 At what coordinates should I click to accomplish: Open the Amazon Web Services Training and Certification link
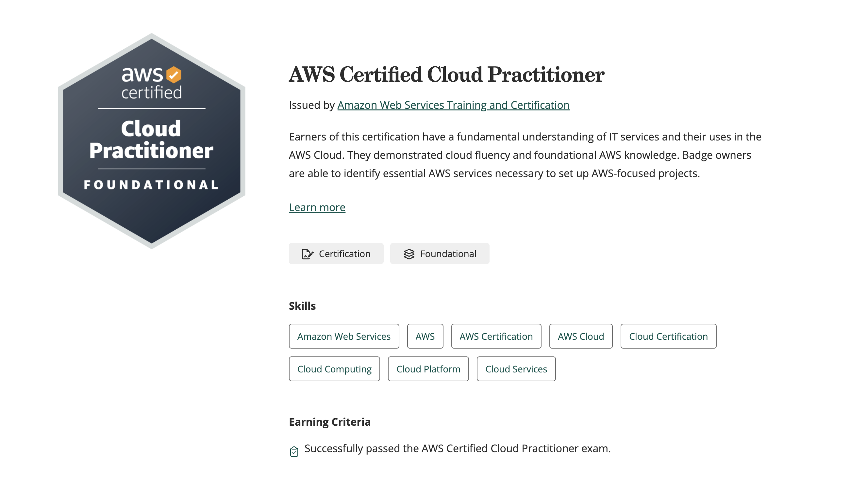coord(453,105)
